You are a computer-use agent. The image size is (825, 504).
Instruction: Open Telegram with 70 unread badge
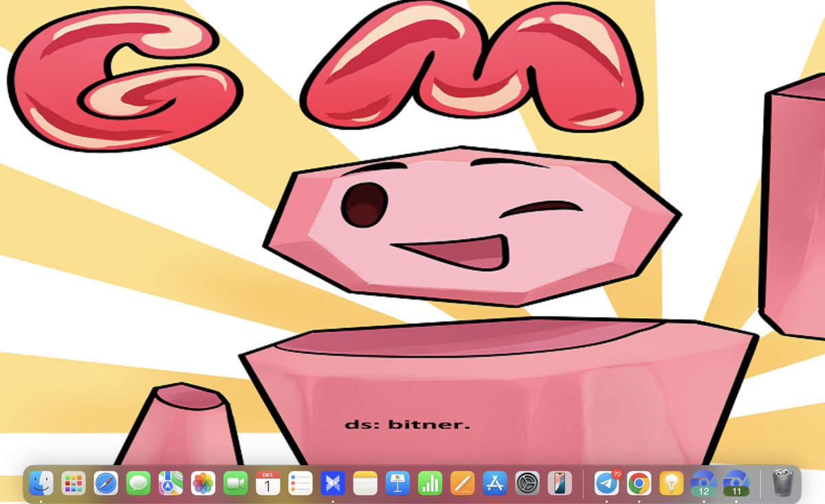606,483
